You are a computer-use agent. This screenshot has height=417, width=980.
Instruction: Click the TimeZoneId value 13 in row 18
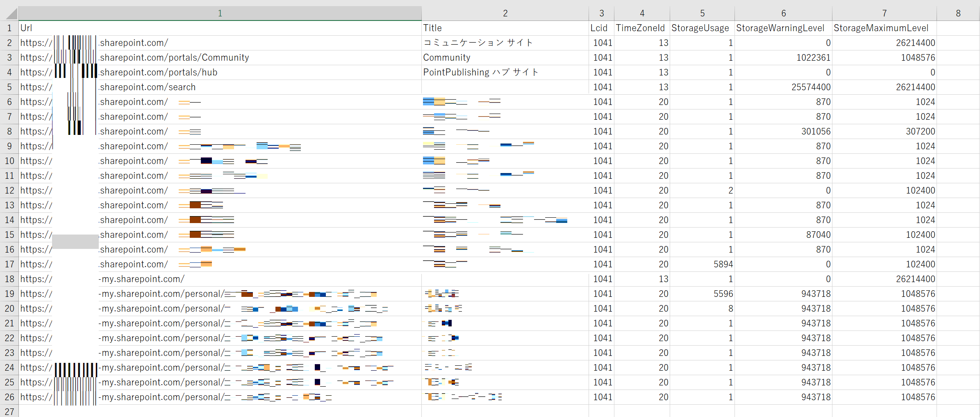(642, 279)
